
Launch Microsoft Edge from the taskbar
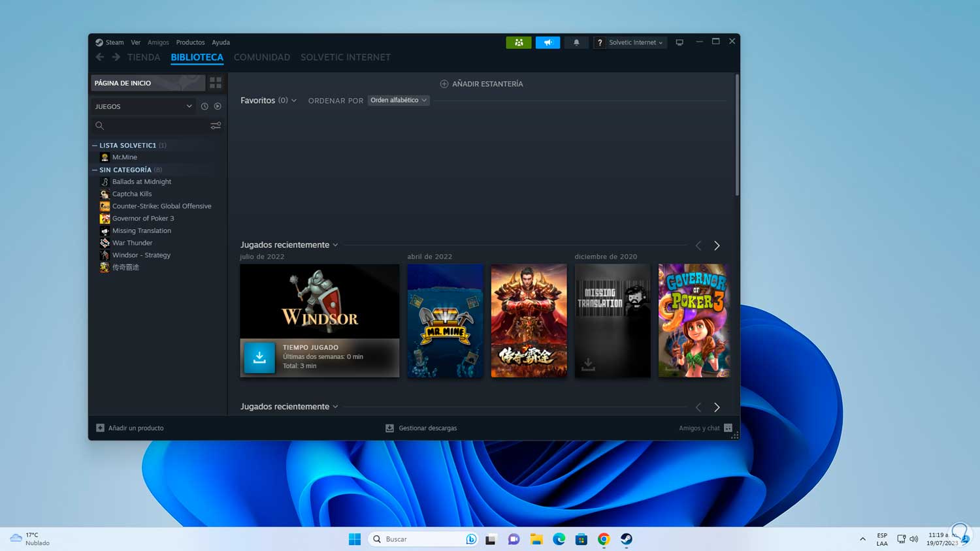click(559, 539)
